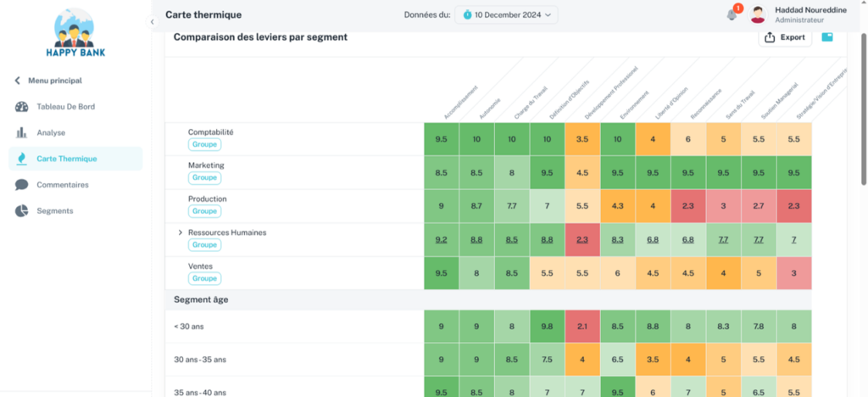Image resolution: width=868 pixels, height=397 pixels.
Task: Open the date dropdown 10 December 2024
Action: [x=507, y=14]
